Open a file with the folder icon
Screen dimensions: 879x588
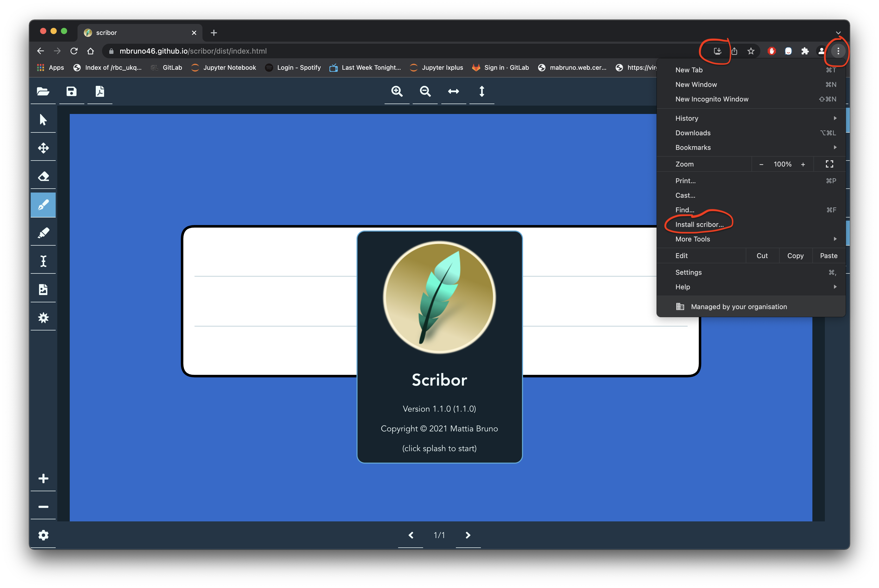coord(43,91)
